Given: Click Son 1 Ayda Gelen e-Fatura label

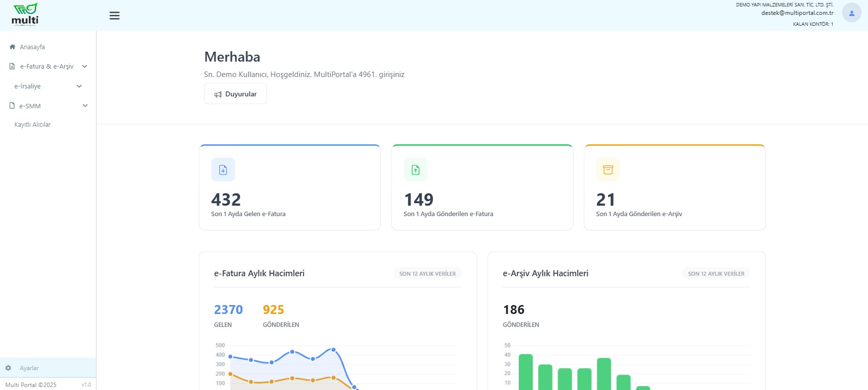Looking at the screenshot, I should (248, 214).
